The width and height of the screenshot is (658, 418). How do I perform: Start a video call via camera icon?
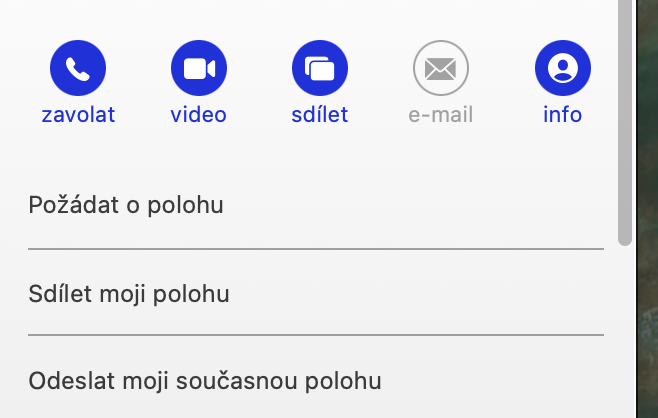pos(199,68)
